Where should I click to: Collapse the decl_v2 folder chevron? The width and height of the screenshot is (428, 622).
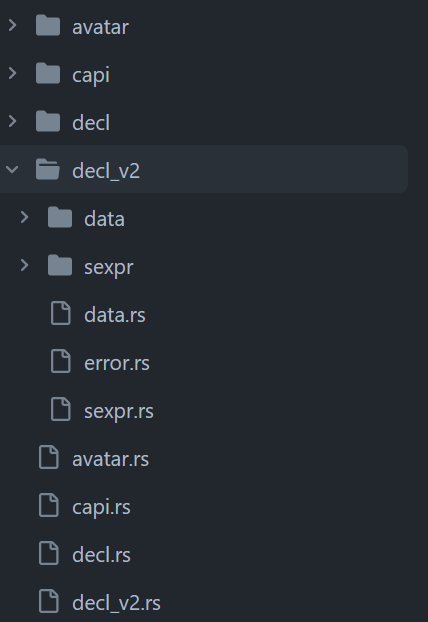[12, 169]
